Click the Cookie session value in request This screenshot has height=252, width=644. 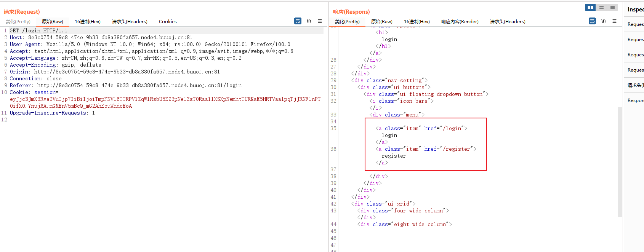(165, 102)
